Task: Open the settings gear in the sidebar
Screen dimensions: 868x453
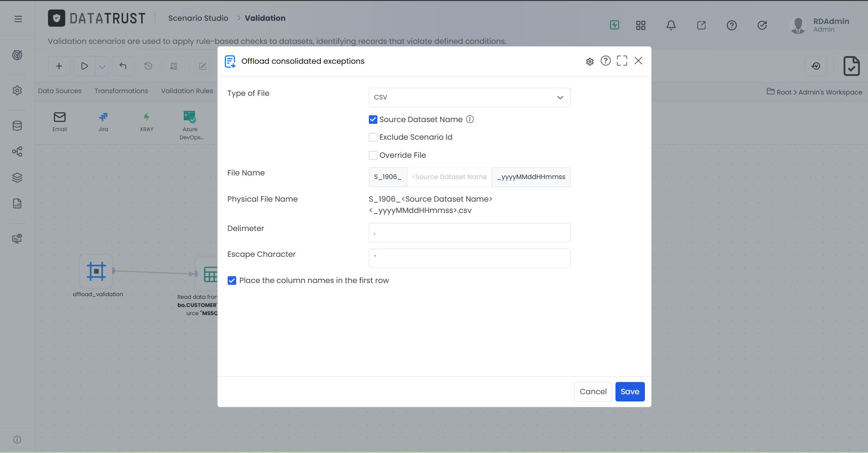Action: (17, 90)
